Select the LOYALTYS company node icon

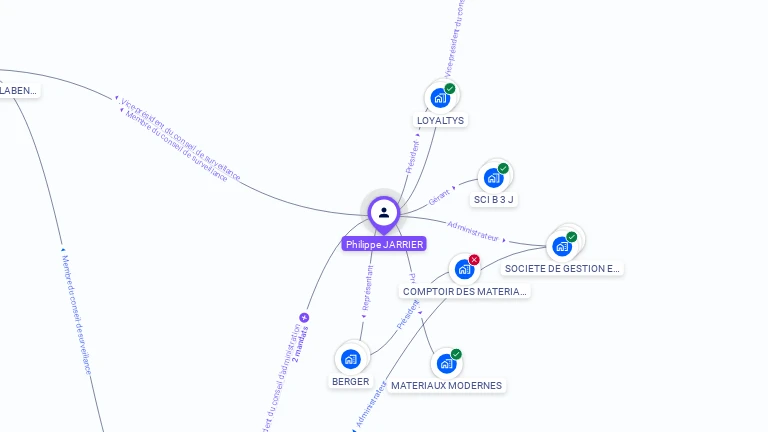point(440,98)
